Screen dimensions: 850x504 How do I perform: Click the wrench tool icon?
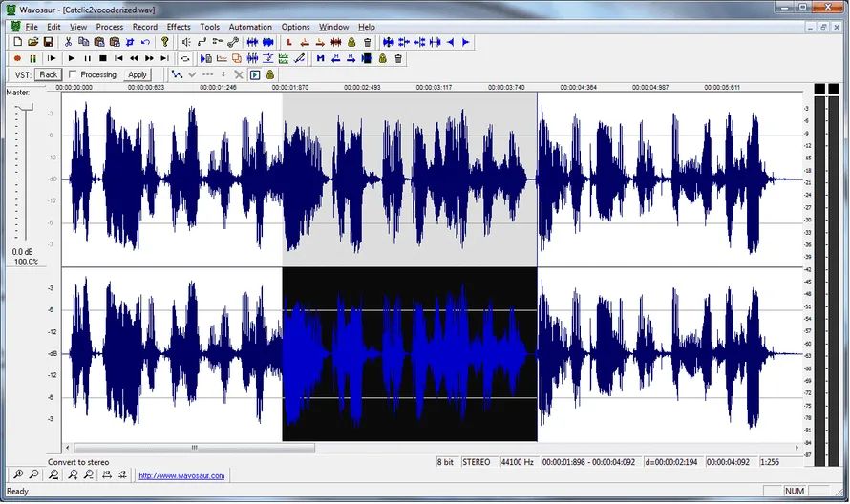[x=233, y=42]
